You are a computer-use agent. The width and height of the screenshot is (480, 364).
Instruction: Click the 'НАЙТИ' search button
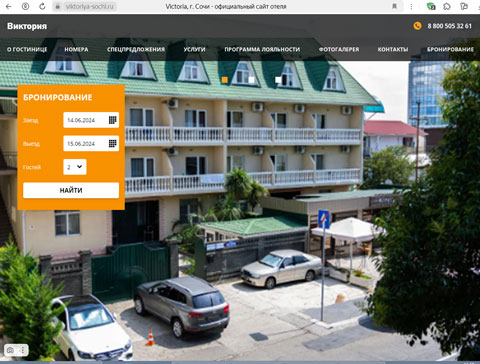tap(71, 190)
